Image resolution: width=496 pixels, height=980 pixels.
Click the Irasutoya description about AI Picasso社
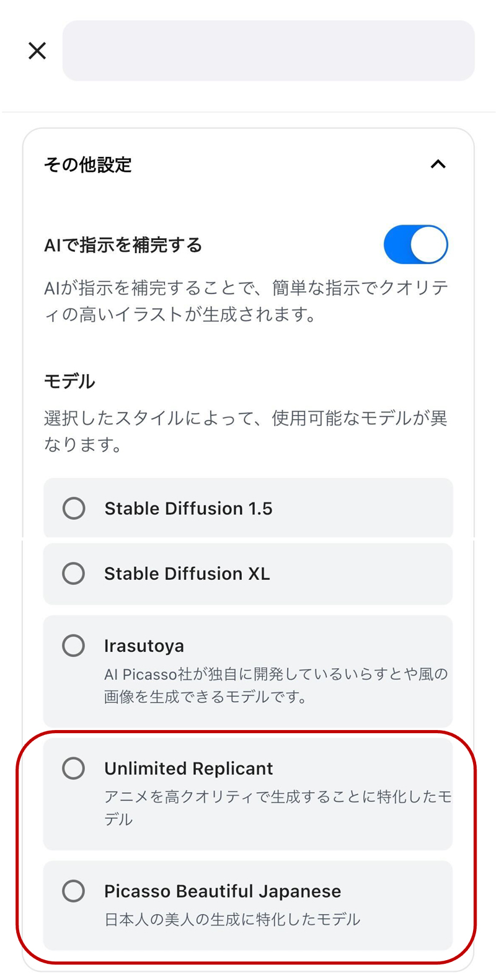point(276,685)
